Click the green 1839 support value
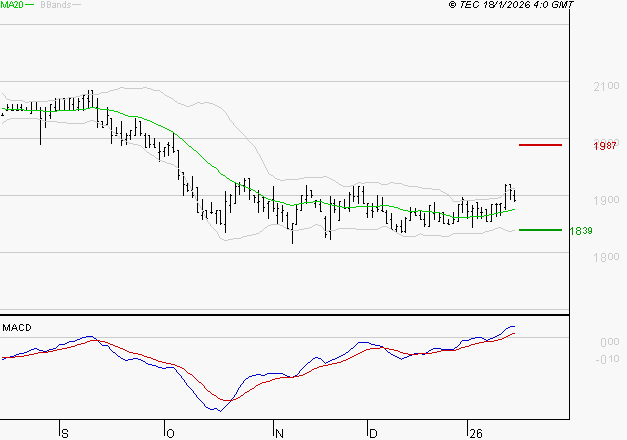The image size is (627, 440). (x=581, y=231)
